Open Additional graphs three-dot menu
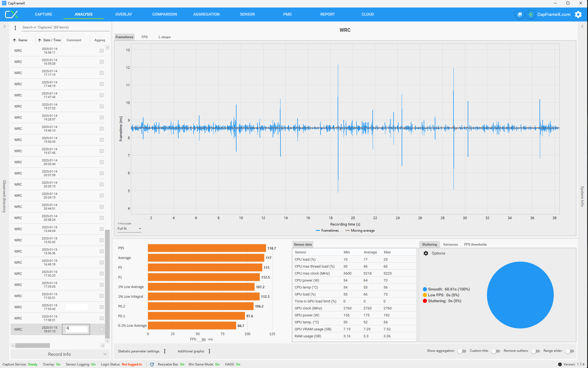 tap(209, 351)
